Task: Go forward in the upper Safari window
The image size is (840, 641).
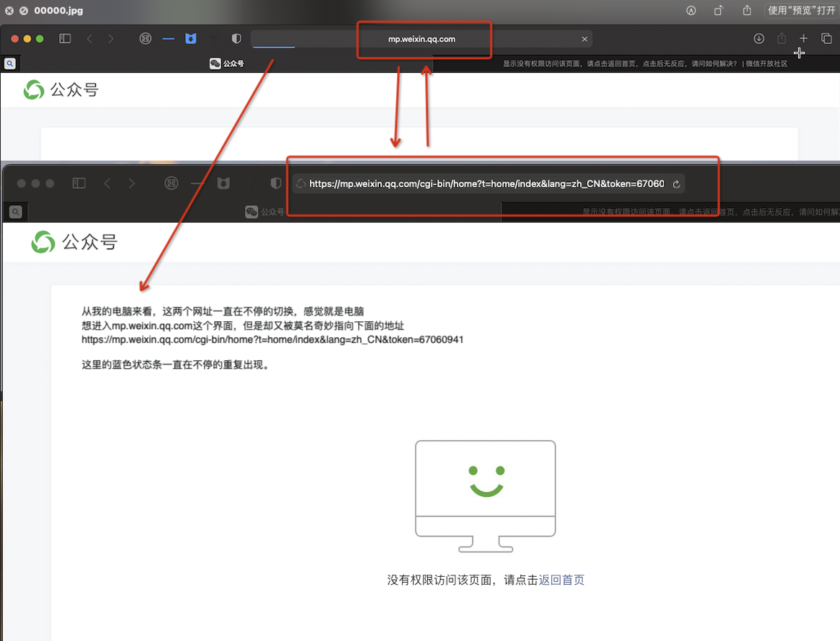Action: (110, 39)
